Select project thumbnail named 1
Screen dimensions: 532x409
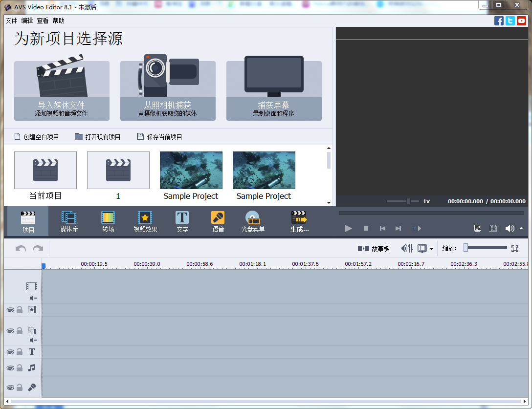pyautogui.click(x=118, y=170)
